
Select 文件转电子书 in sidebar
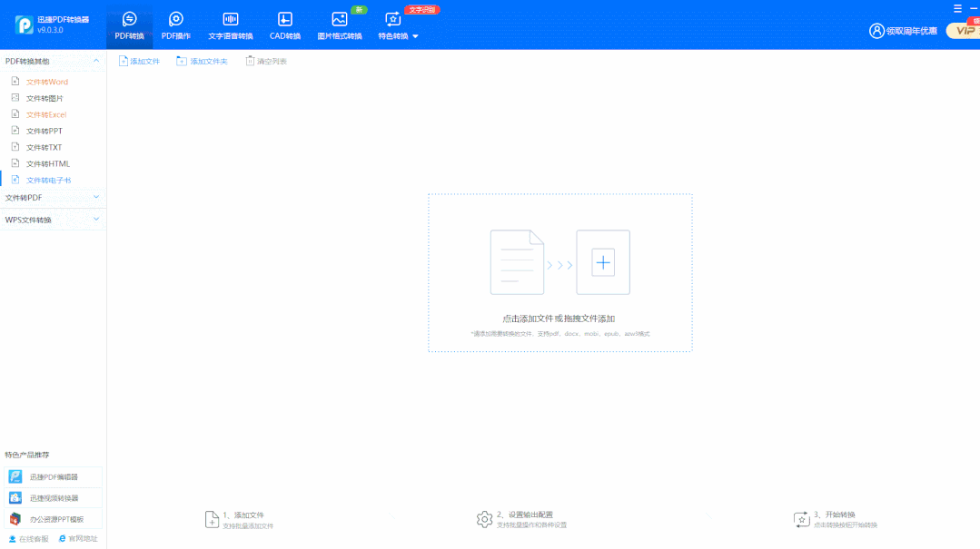pyautogui.click(x=49, y=181)
